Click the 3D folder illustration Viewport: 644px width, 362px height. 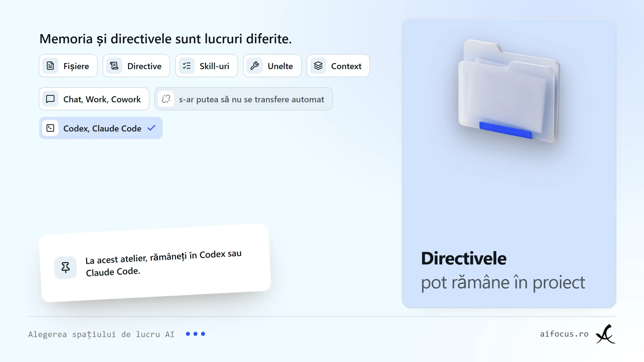point(509,91)
